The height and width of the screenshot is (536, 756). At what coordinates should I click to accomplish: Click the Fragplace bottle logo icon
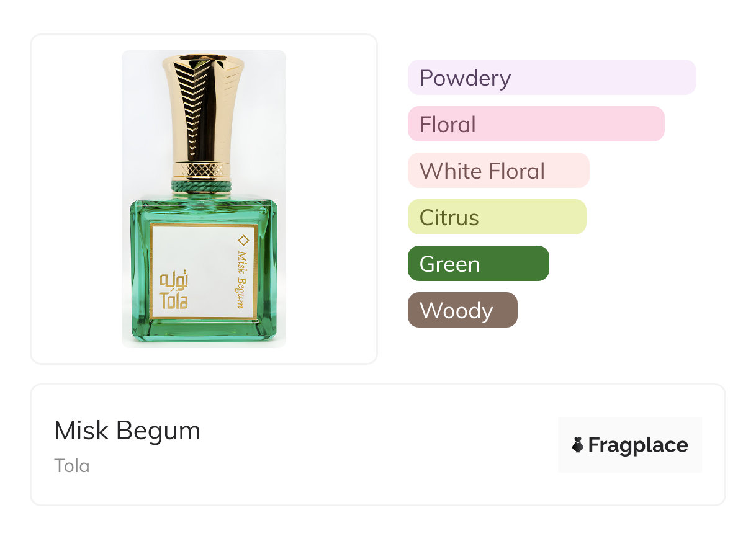click(578, 445)
